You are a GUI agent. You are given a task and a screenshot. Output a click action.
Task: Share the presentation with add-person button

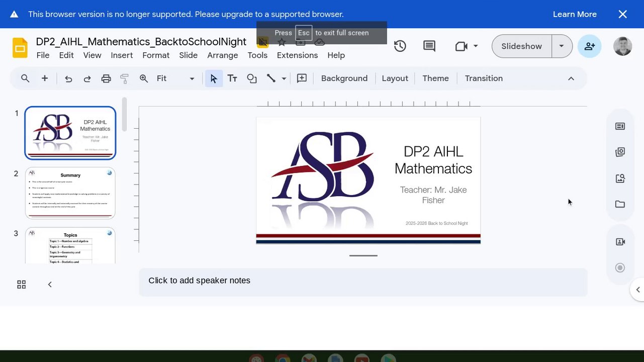click(x=589, y=46)
